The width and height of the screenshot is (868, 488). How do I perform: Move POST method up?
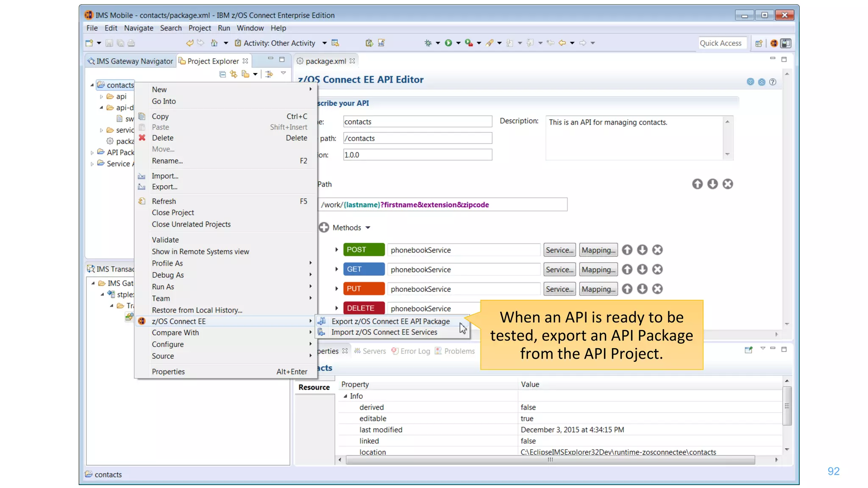point(627,250)
